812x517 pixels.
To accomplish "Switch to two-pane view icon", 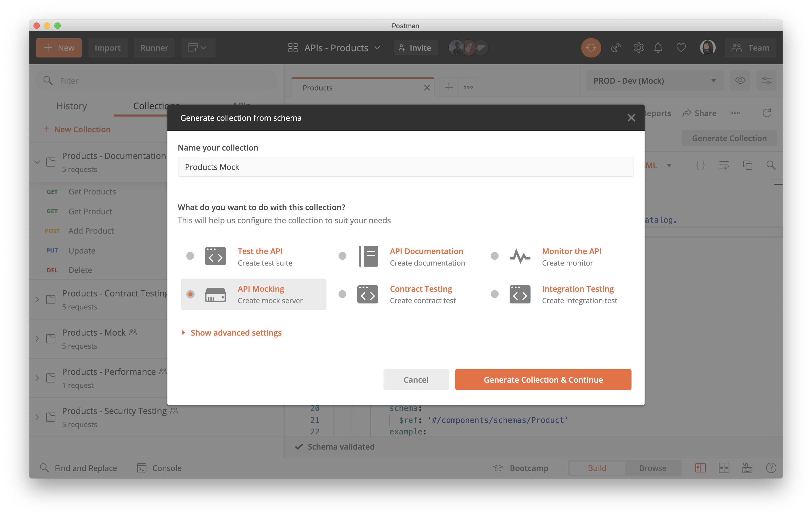I will tap(724, 468).
